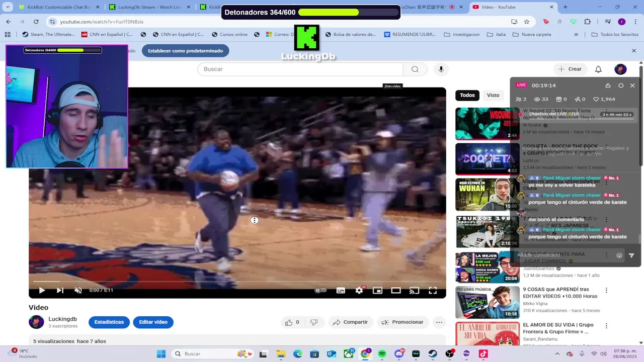The width and height of the screenshot is (644, 362).
Task: Open investigacion bookmarks folder
Action: click(x=461, y=35)
